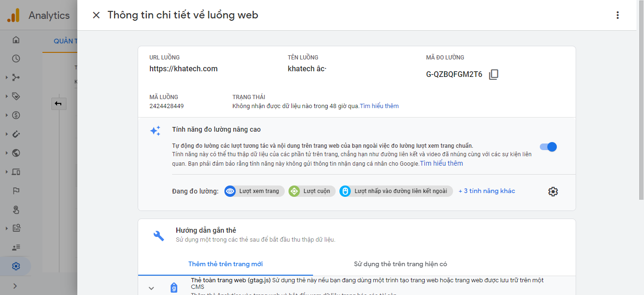Click the measurement ID text G-QZBQFGM2T6
644x295 pixels.
(454, 75)
